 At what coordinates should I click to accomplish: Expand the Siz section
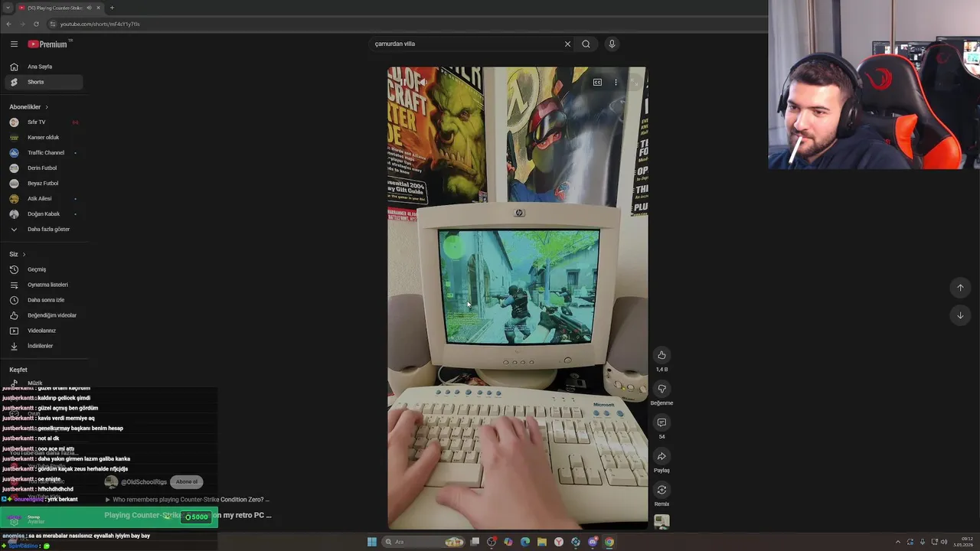tap(18, 254)
